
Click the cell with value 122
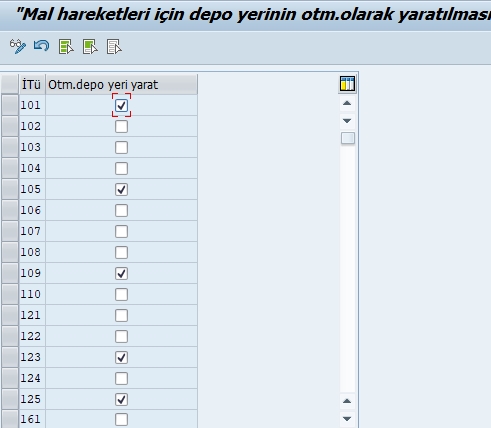(x=32, y=336)
